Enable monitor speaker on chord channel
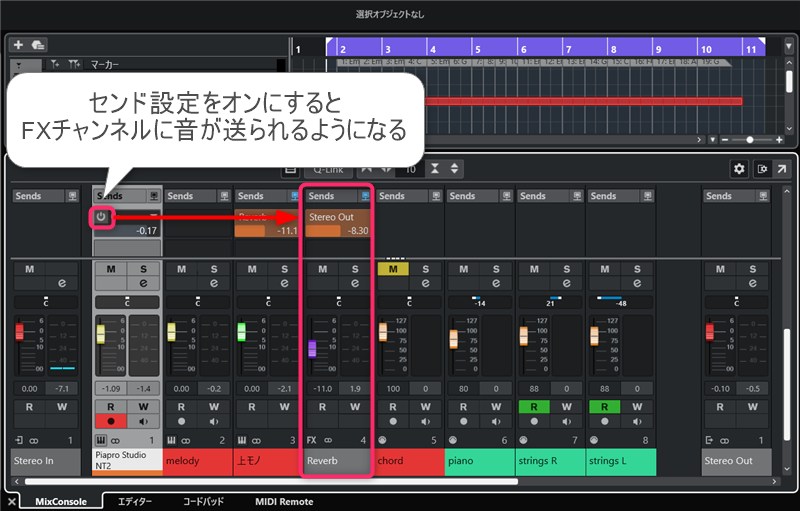 [425, 422]
